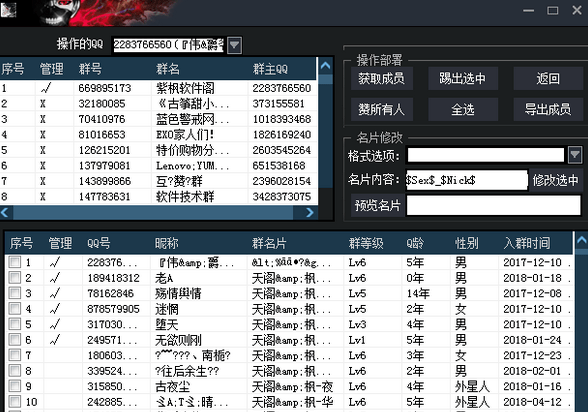The height and width of the screenshot is (412, 588).
Task: Sort members by the 群等级 column header
Action: [366, 243]
